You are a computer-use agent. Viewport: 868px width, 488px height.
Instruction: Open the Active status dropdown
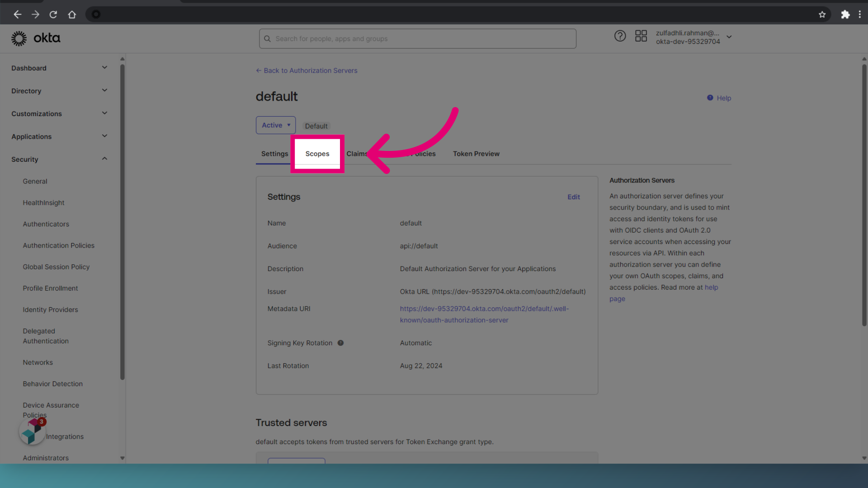click(276, 125)
